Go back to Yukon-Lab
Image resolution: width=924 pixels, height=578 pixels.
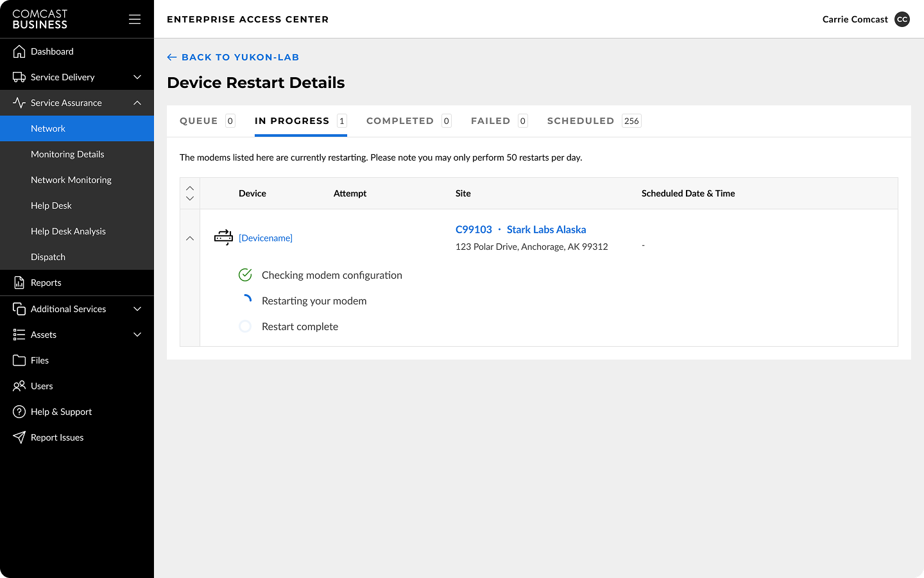233,57
